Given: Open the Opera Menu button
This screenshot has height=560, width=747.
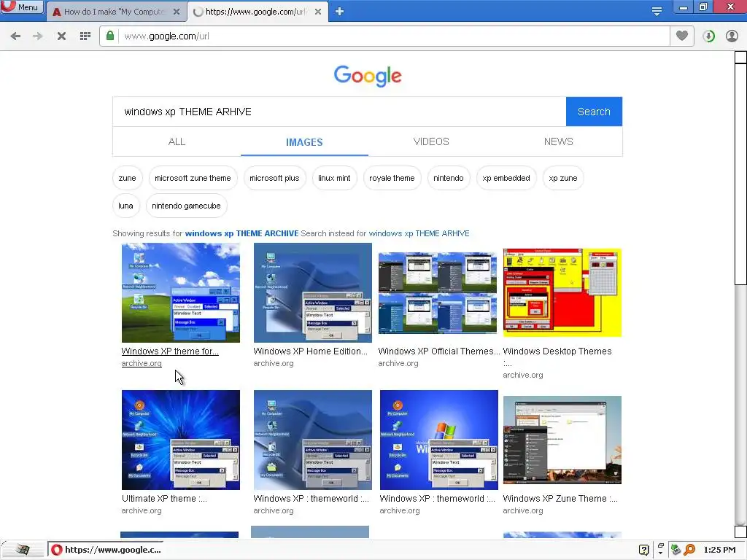Looking at the screenshot, I should 21,7.
